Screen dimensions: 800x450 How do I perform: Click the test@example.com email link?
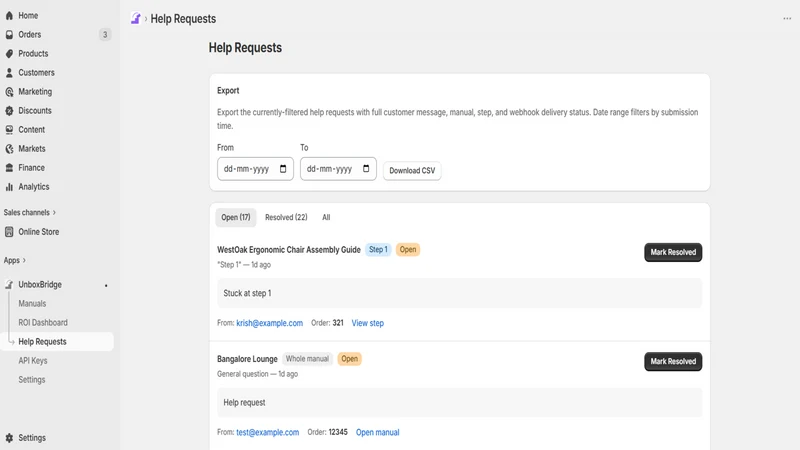267,432
